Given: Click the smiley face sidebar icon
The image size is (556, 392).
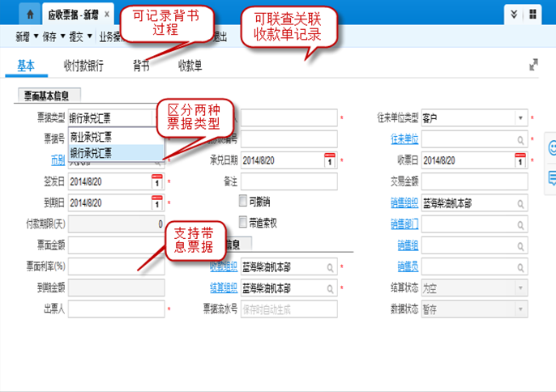Looking at the screenshot, I should [x=551, y=147].
